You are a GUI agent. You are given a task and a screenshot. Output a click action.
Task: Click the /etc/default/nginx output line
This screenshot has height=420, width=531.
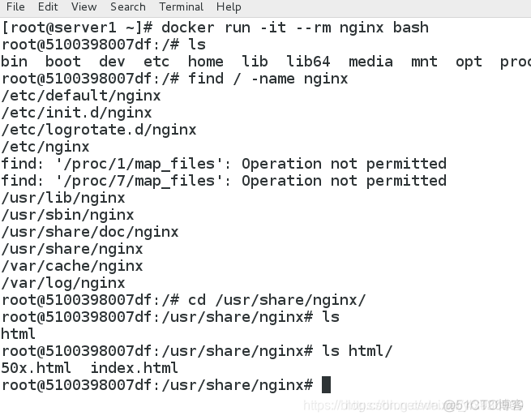[81, 96]
